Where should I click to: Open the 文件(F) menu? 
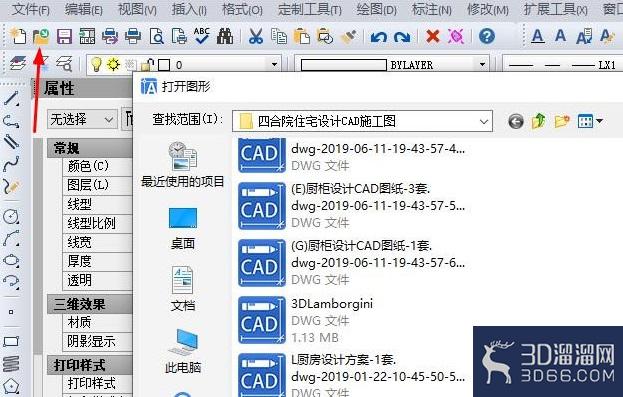click(30, 9)
